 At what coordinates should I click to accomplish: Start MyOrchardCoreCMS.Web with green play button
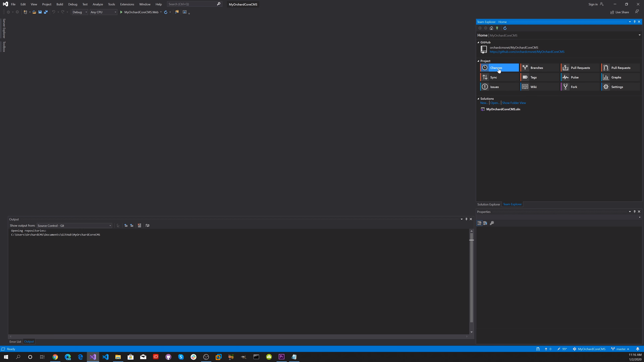pyautogui.click(x=121, y=12)
